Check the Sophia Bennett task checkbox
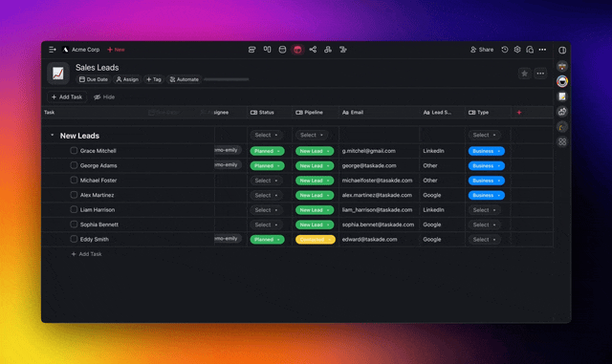 74,225
